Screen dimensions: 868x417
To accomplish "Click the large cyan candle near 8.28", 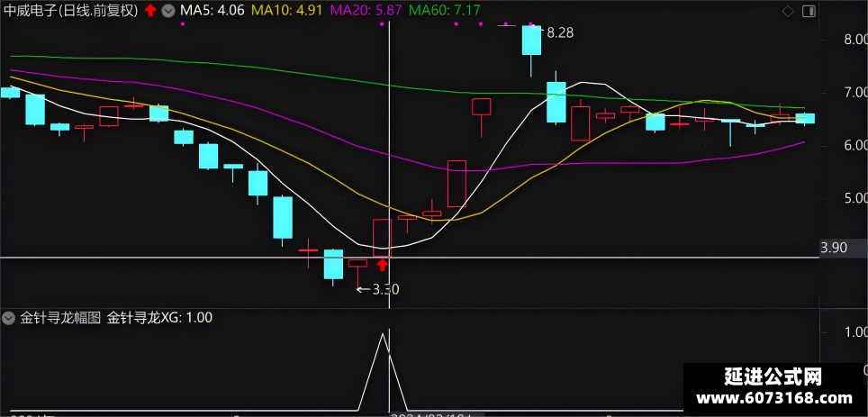I will 531,40.
